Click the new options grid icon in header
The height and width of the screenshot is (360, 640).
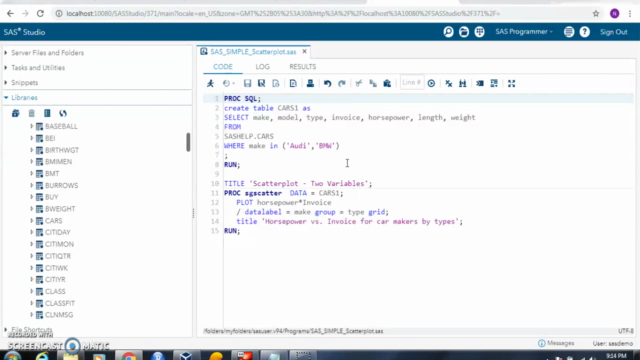[480, 32]
